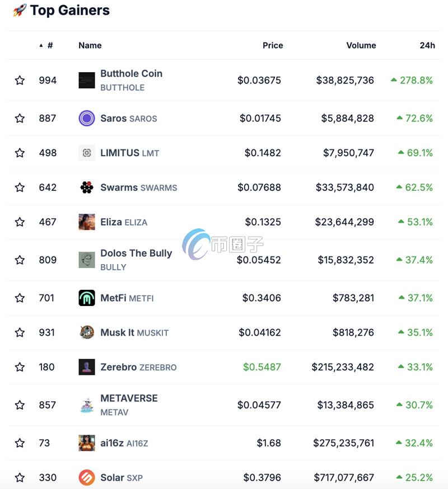The image size is (448, 489).
Task: Add Solar SXP to watchlist star
Action: pos(20,477)
